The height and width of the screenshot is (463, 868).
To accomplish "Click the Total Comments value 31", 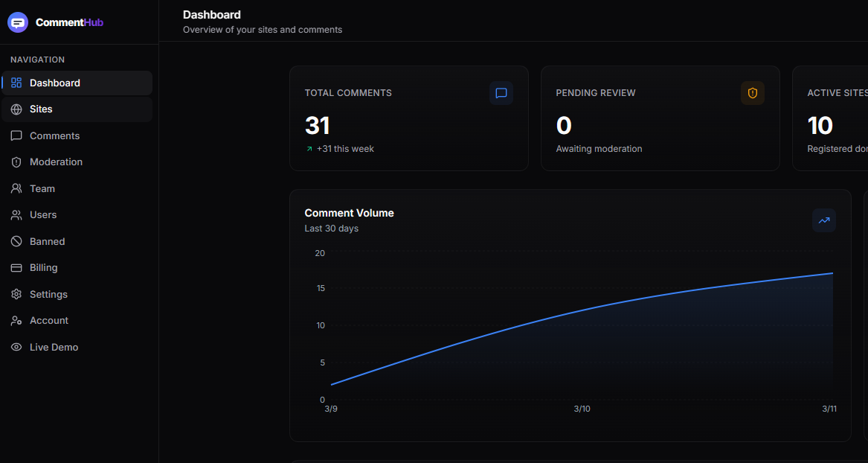I will pos(317,126).
